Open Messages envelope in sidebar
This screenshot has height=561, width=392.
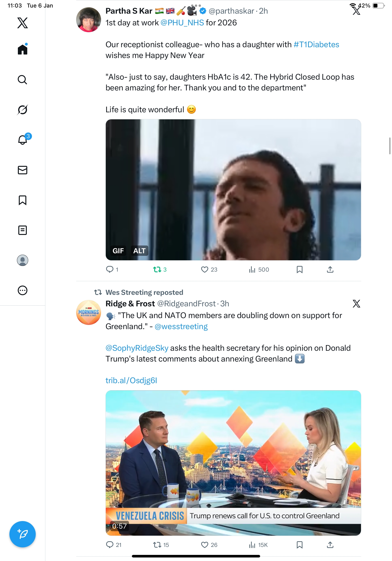[x=23, y=170]
